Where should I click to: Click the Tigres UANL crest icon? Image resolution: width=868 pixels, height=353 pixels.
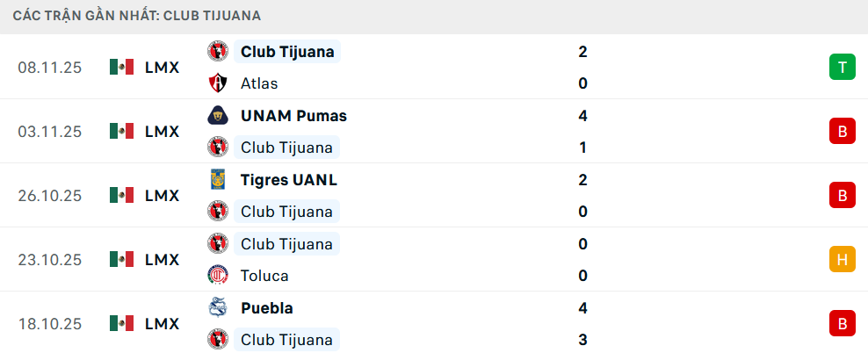pyautogui.click(x=217, y=180)
